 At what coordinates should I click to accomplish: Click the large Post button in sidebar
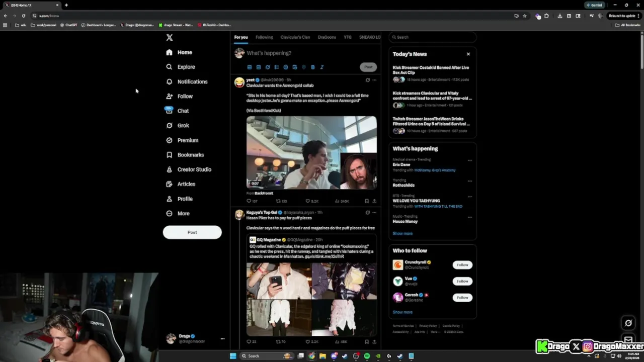click(192, 232)
